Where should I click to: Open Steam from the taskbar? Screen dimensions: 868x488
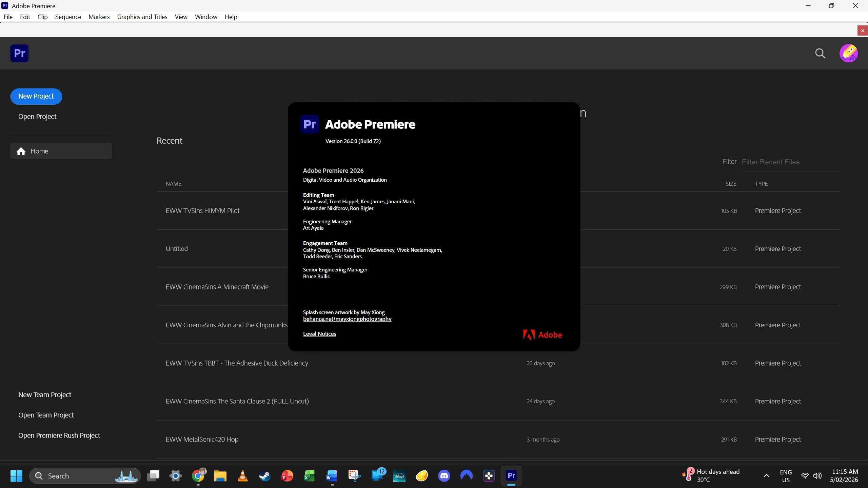[265, 476]
